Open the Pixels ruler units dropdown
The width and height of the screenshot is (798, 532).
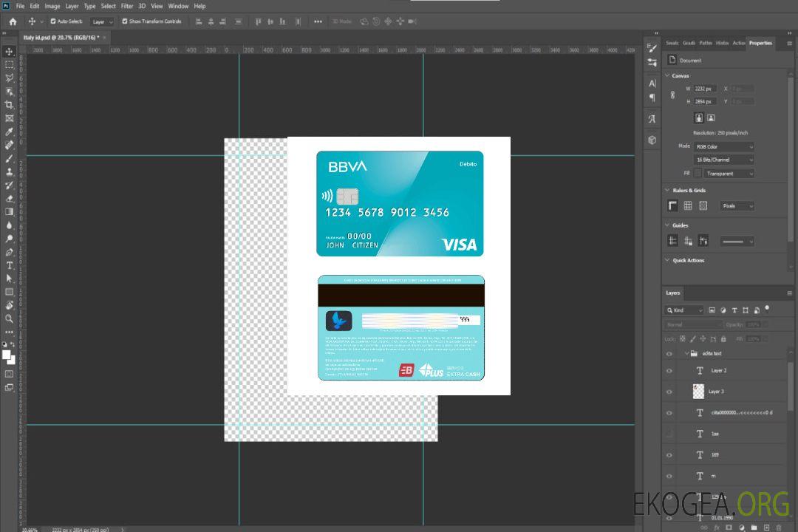737,205
